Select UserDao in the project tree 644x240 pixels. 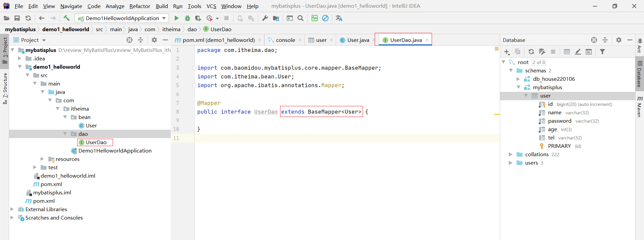point(96,142)
